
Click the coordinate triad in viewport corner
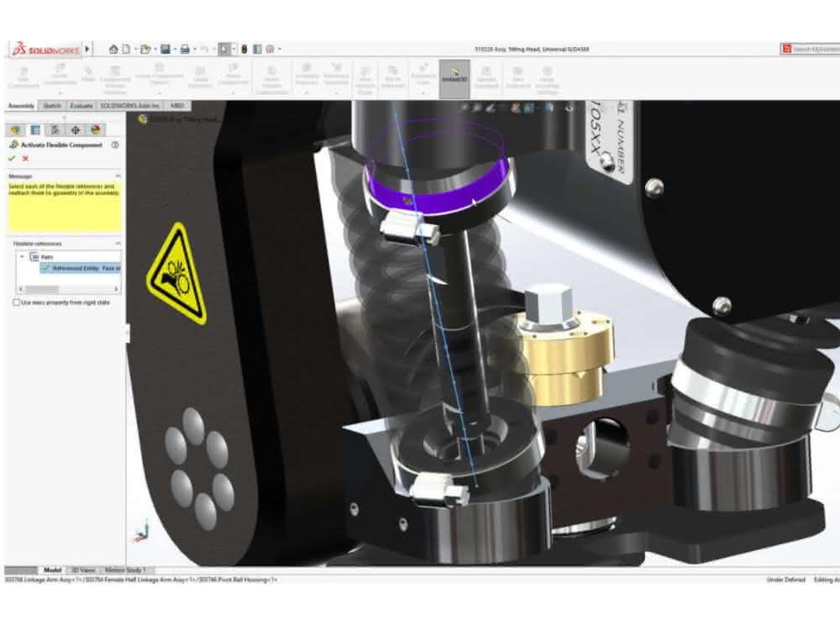coord(141,530)
